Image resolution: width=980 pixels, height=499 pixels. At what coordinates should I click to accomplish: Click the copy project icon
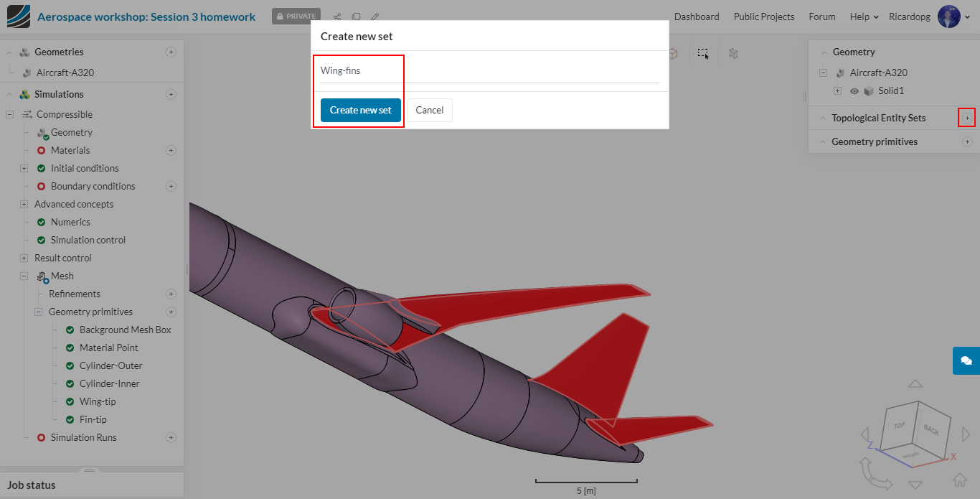pos(356,17)
